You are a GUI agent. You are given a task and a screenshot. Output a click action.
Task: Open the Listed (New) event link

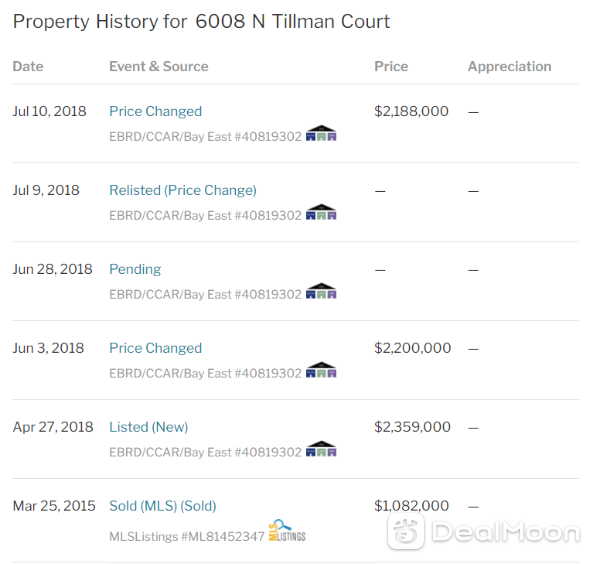(x=148, y=427)
